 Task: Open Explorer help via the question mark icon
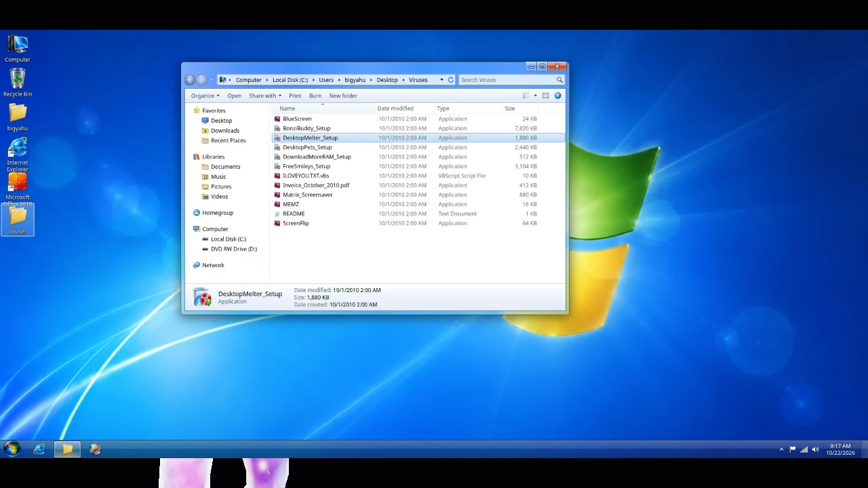(558, 96)
